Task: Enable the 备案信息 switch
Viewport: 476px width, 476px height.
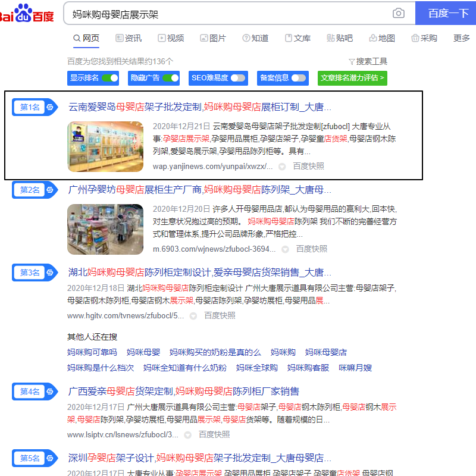Action: pos(299,78)
